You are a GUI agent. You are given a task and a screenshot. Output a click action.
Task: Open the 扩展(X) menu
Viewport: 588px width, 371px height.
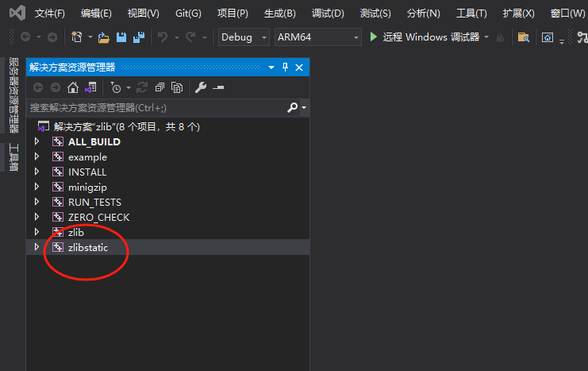(x=519, y=14)
